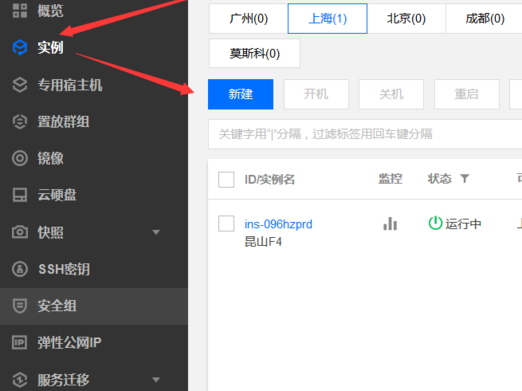Image resolution: width=522 pixels, height=391 pixels.
Task: Expand the 快照 submenu arrow
Action: coord(156,232)
